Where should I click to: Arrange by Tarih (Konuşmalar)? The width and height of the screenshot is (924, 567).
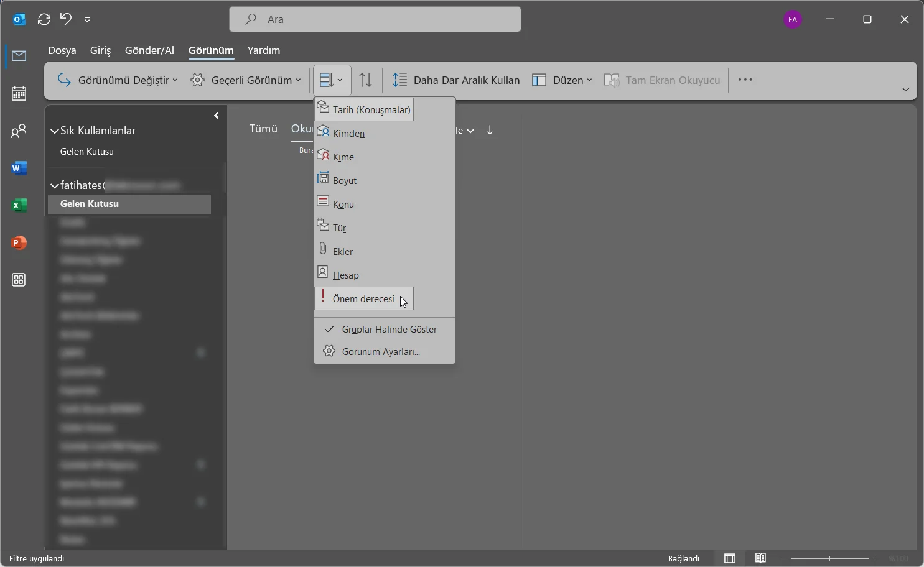364,110
